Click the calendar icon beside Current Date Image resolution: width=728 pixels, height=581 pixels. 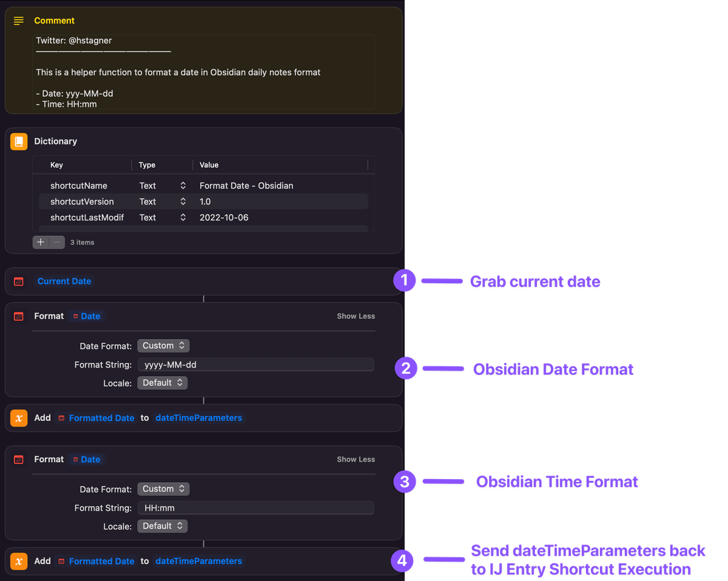19,281
